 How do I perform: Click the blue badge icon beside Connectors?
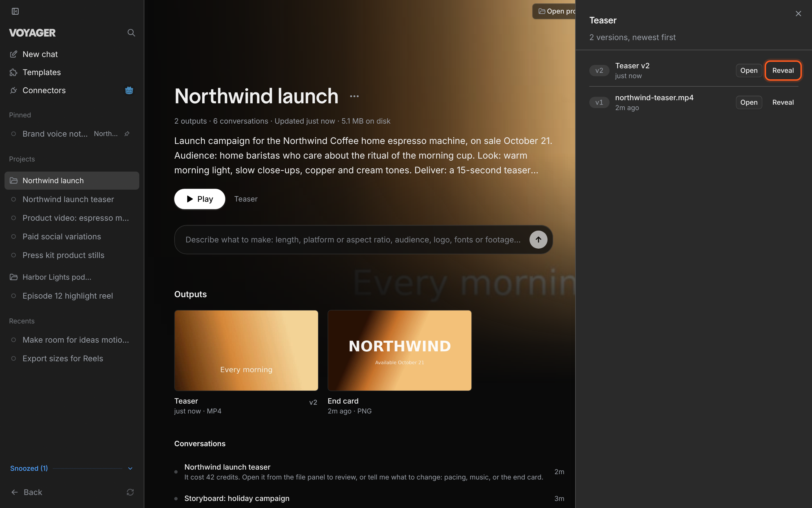[x=129, y=90]
